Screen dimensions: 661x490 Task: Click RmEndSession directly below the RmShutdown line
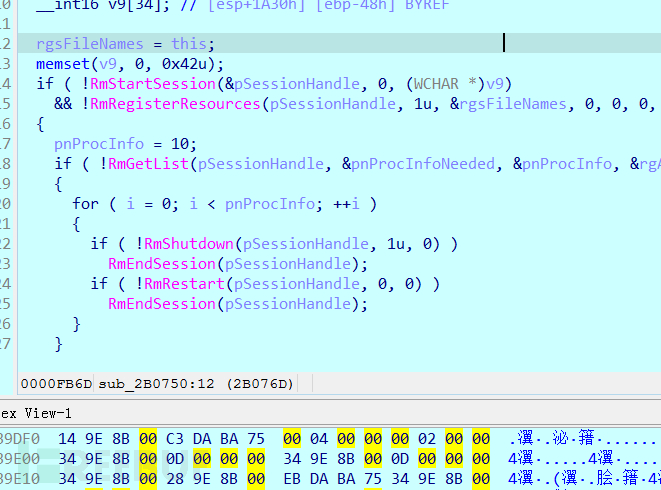pyautogui.click(x=162, y=264)
